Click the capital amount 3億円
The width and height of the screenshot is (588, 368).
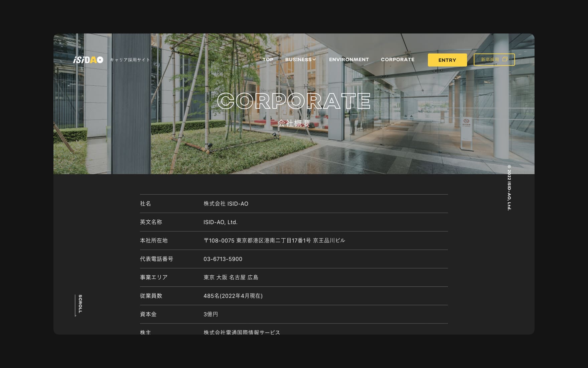click(x=210, y=314)
